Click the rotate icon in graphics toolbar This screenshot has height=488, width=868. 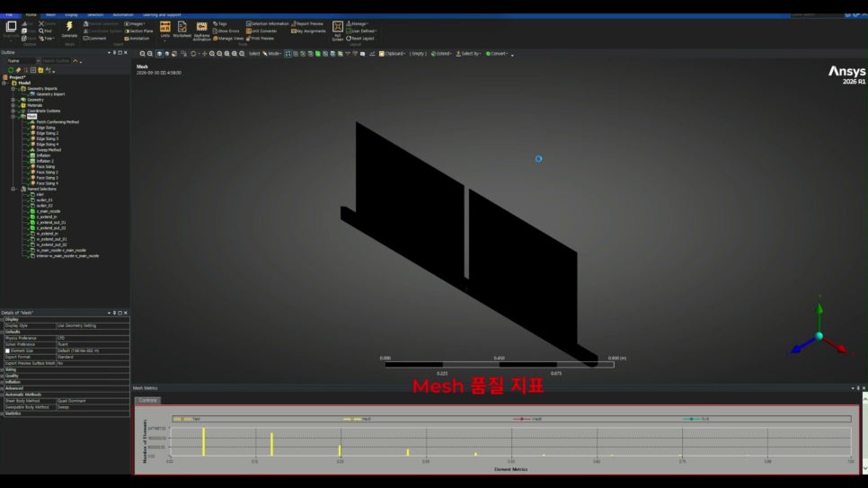(193, 54)
